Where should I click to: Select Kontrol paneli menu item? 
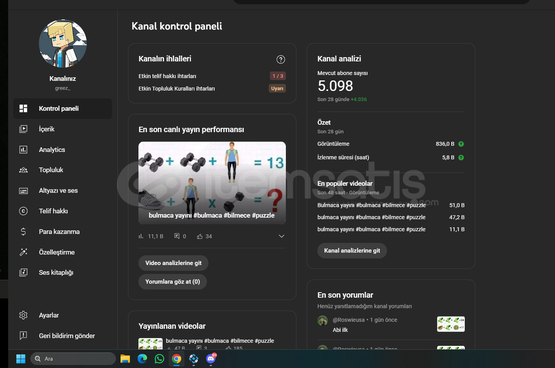63,109
